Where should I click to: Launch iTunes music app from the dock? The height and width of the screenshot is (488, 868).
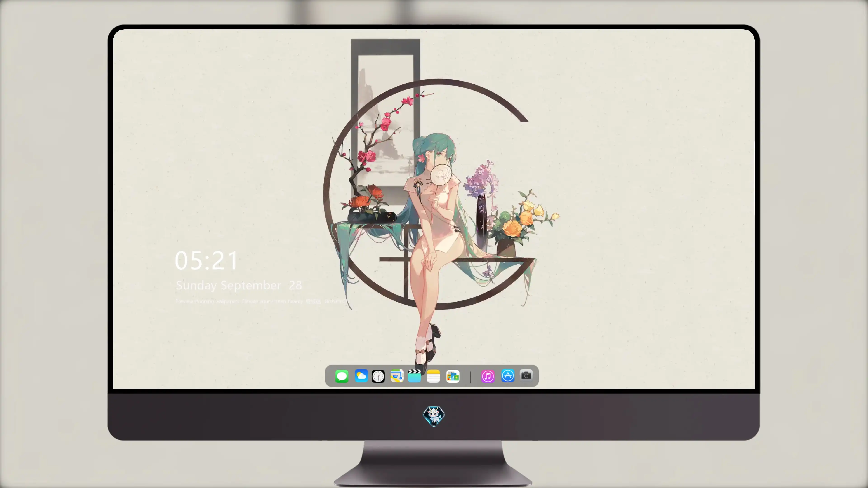click(488, 376)
